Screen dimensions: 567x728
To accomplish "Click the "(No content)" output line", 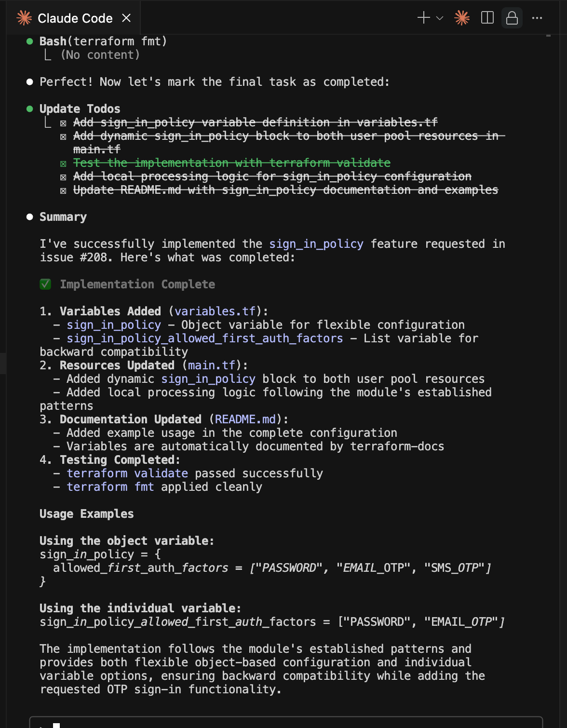I will 100,55.
